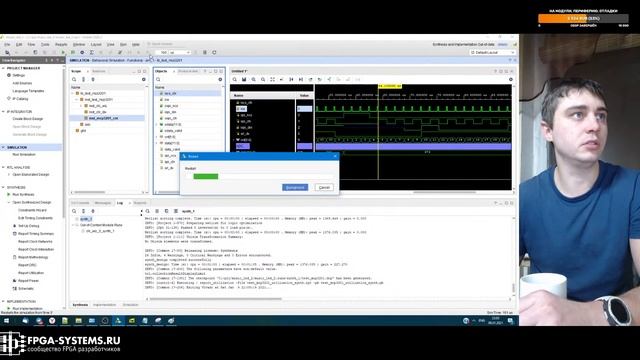Collapse the IP INTEGRATOR section
The image size is (640, 360).
point(3,111)
